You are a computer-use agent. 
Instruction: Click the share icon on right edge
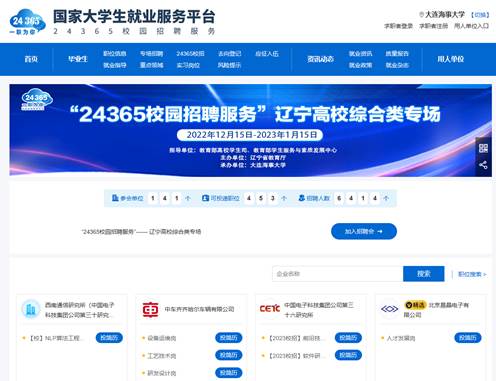(483, 165)
